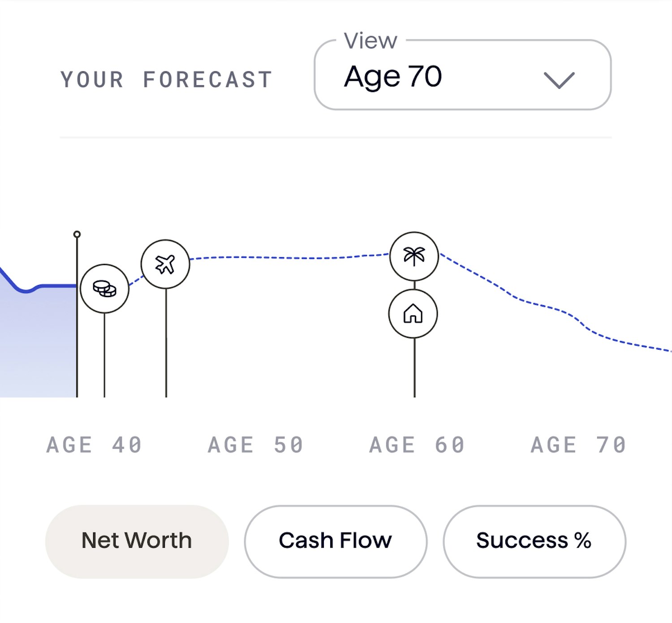The height and width of the screenshot is (623, 672).
Task: Click the palm tree retirement icon
Action: (x=414, y=256)
